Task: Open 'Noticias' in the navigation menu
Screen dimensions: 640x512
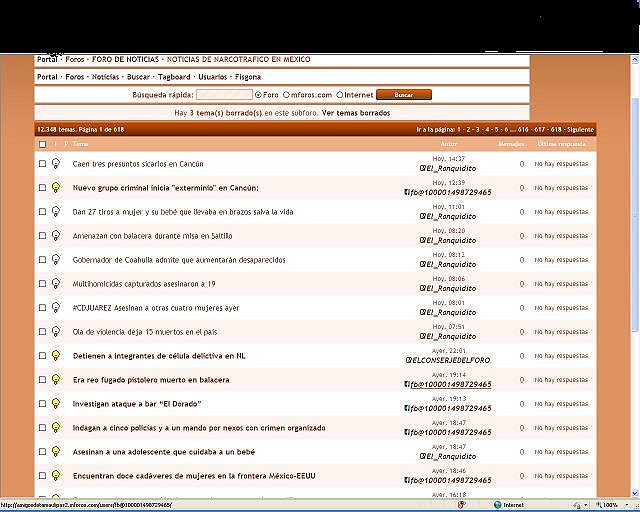Action: pos(105,77)
